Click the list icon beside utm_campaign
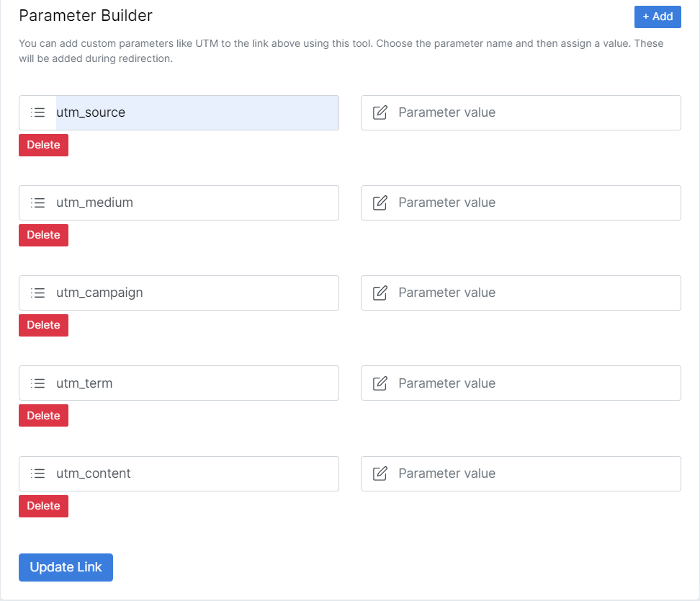Image resolution: width=700 pixels, height=601 pixels. pyautogui.click(x=37, y=293)
